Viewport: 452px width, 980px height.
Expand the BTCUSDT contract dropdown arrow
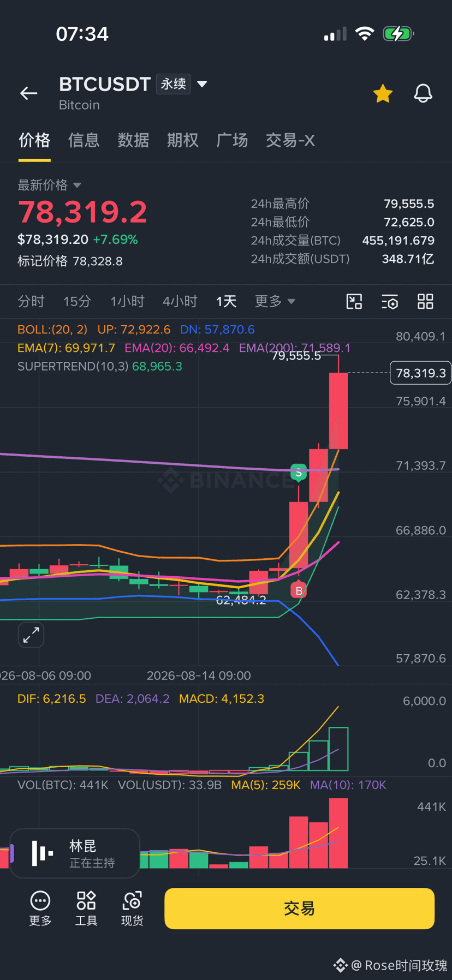(202, 84)
